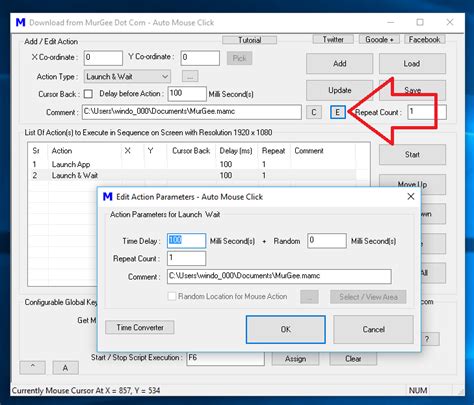The height and width of the screenshot is (405, 474).
Task: Close the Edit Action Parameters dialog
Action: tap(411, 197)
